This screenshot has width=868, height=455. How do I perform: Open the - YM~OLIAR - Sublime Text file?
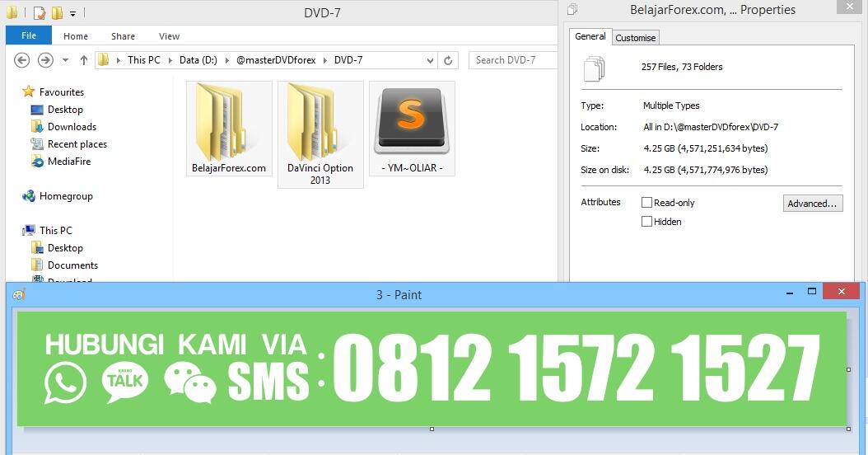point(412,129)
